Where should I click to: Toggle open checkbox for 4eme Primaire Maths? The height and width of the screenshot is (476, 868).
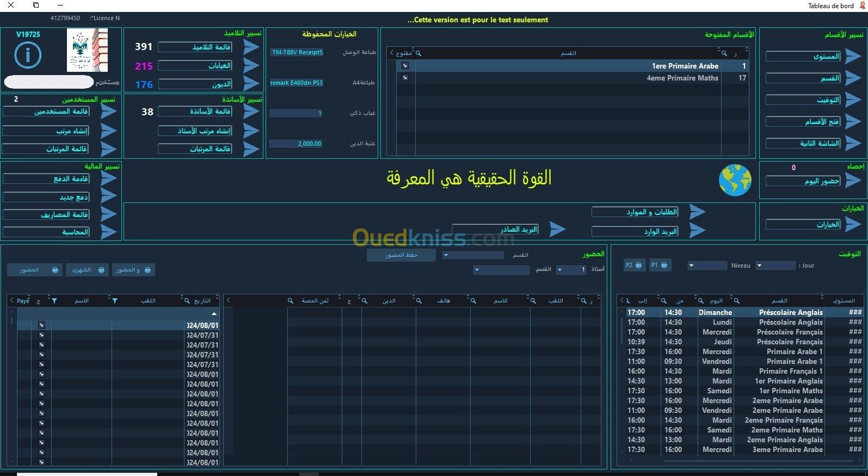pyautogui.click(x=405, y=78)
